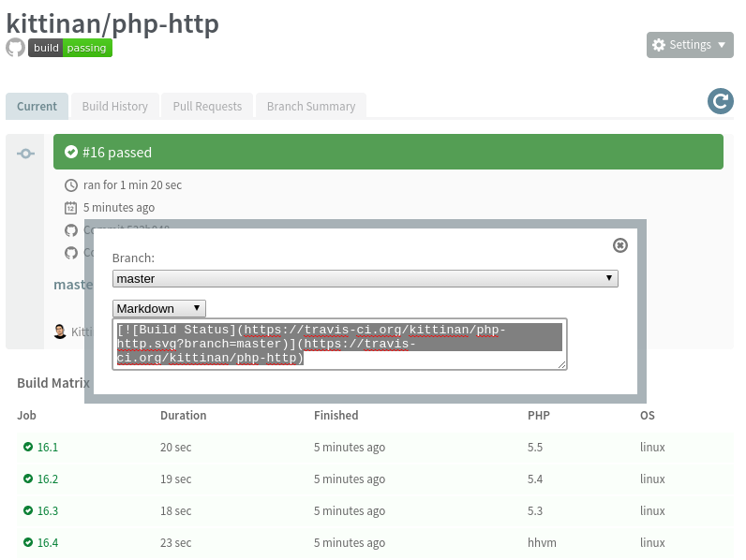
Task: Open job 16.3
Action: coord(48,511)
